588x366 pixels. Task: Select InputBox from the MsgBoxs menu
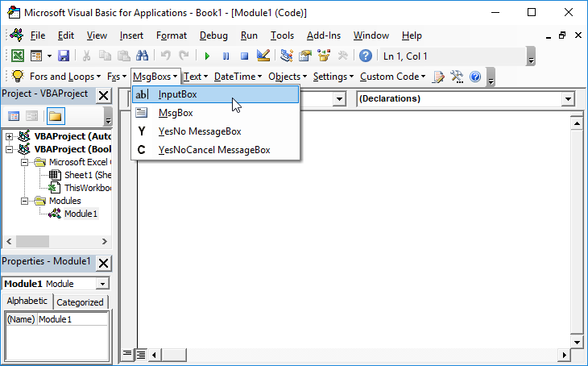pyautogui.click(x=177, y=94)
